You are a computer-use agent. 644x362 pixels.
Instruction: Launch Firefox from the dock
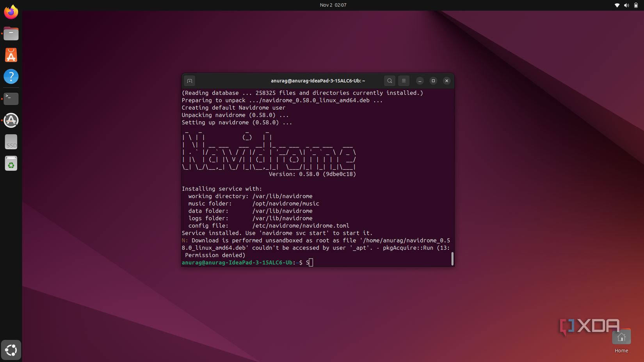pyautogui.click(x=11, y=12)
